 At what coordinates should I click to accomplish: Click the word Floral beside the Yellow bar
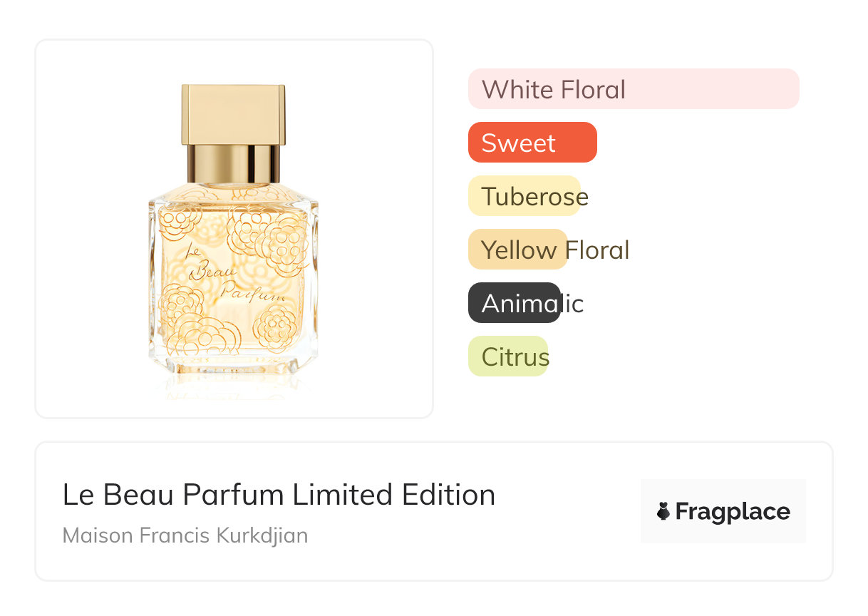(597, 250)
